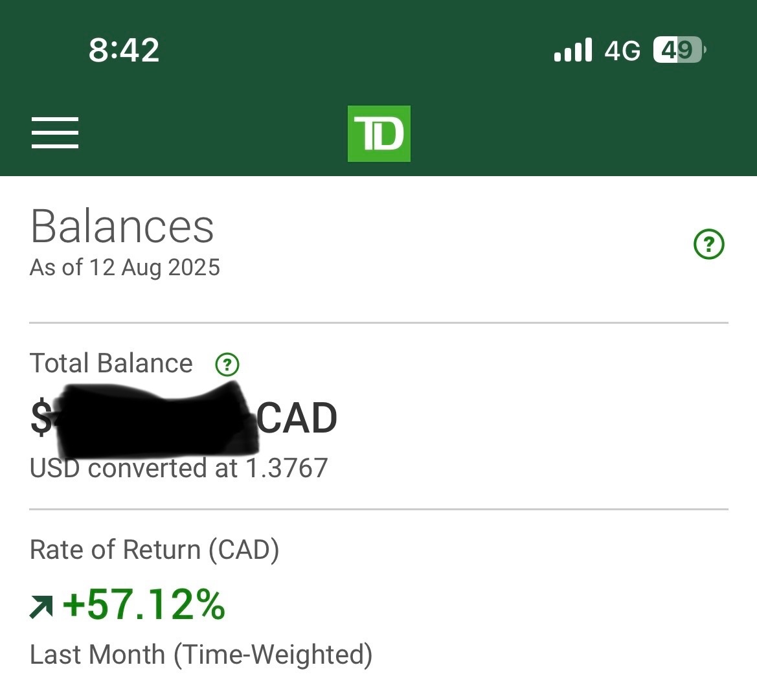Tap the 8:42 status bar clock
Screen dimensions: 757x700
(124, 51)
